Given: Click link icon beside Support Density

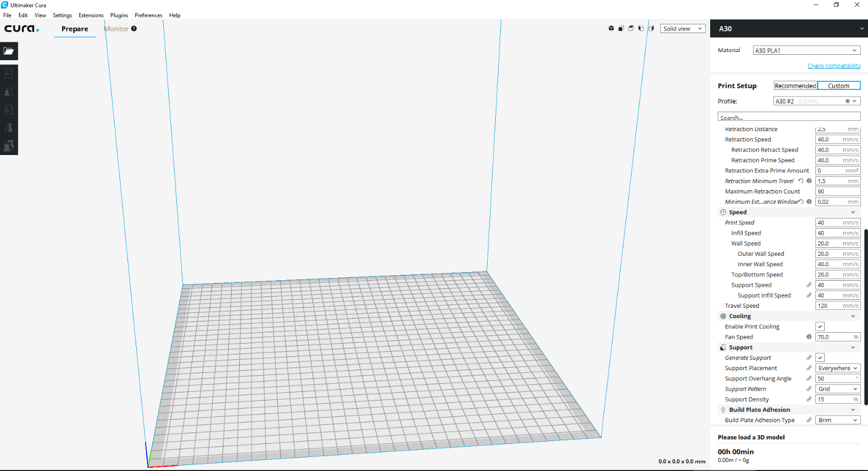Looking at the screenshot, I should tap(809, 399).
